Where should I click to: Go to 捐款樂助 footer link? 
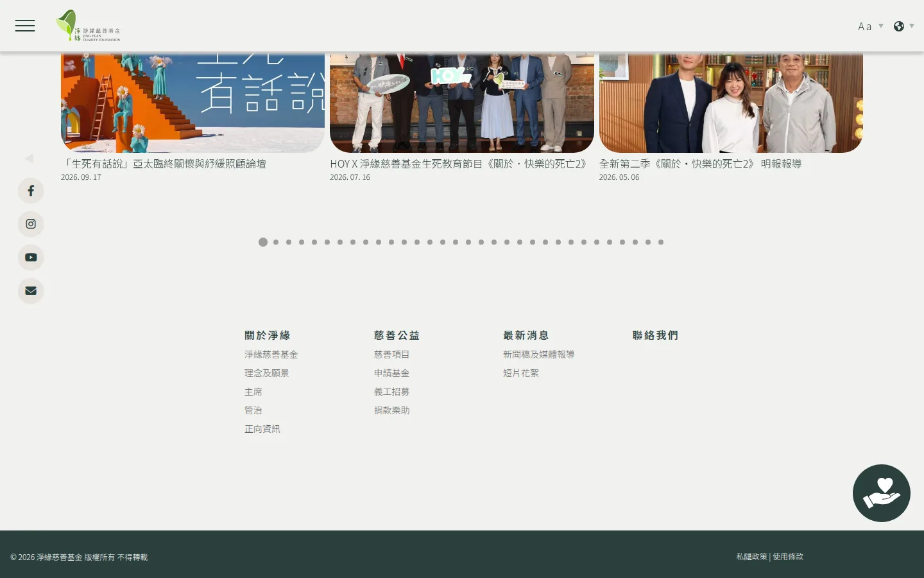pyautogui.click(x=391, y=410)
